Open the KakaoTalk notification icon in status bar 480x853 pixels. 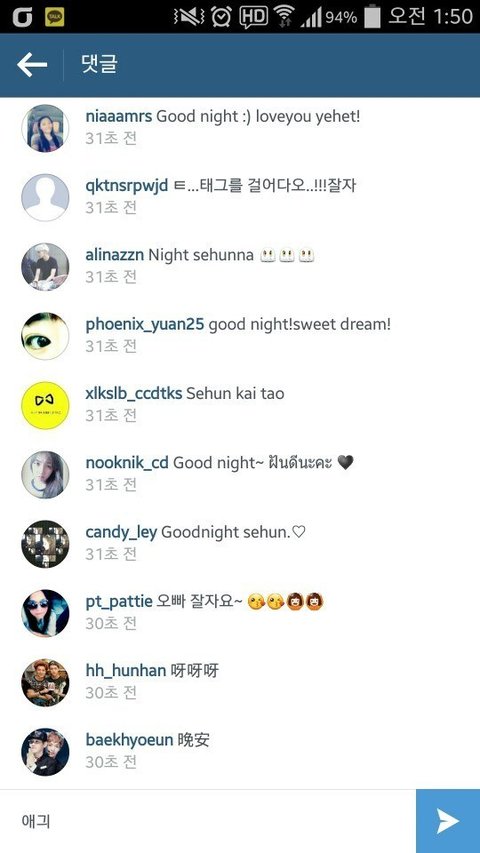pos(54,17)
